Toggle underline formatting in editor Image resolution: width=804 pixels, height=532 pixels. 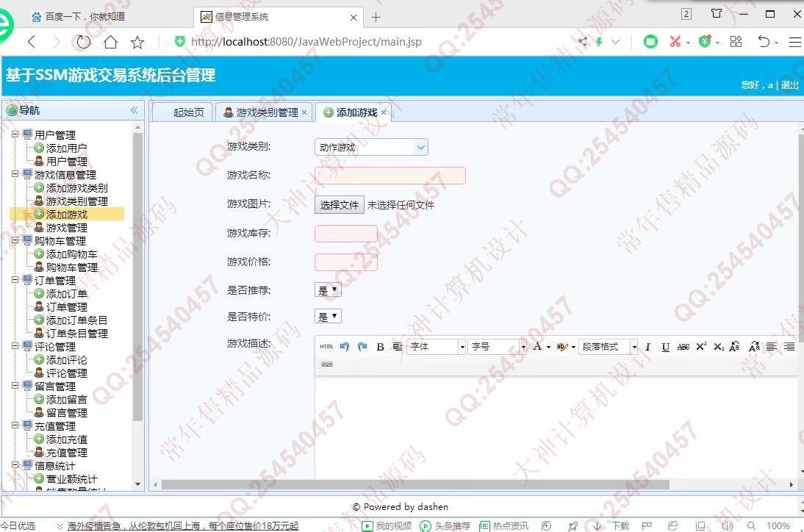click(666, 347)
